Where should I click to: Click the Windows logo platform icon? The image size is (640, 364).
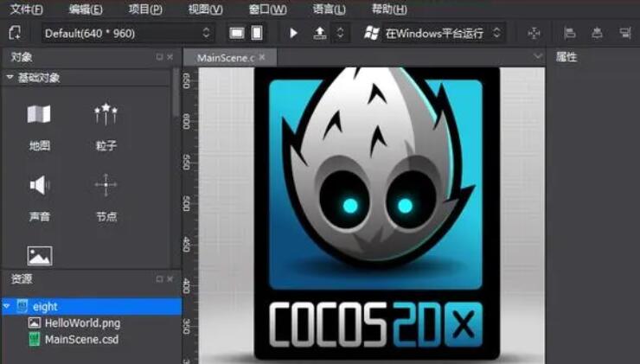(371, 33)
